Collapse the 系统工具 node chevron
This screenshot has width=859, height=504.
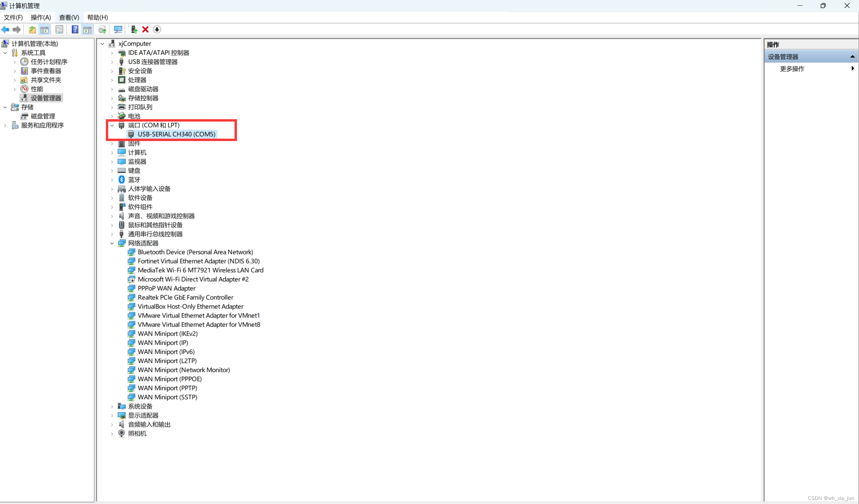5,53
